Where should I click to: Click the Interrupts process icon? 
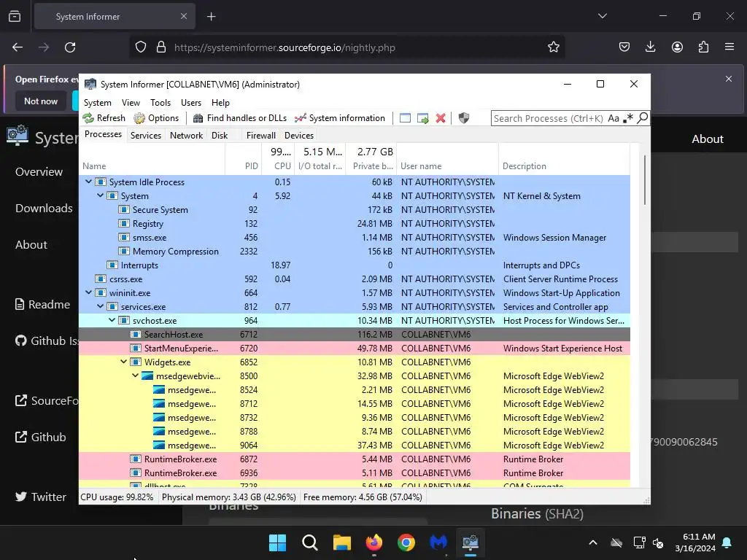click(112, 265)
